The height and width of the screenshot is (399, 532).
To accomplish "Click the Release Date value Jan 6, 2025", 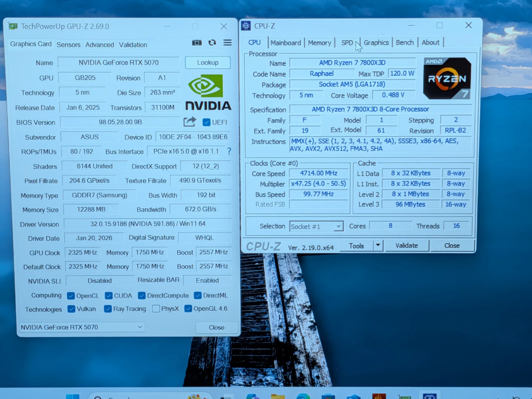I will tap(83, 108).
